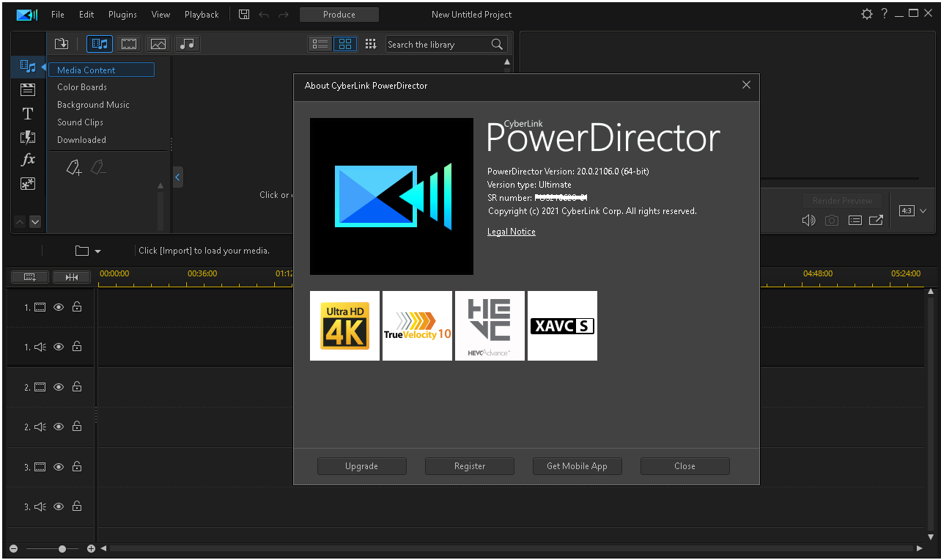The height and width of the screenshot is (560, 941).
Task: Open the Transition Room lightning icon
Action: [28, 137]
